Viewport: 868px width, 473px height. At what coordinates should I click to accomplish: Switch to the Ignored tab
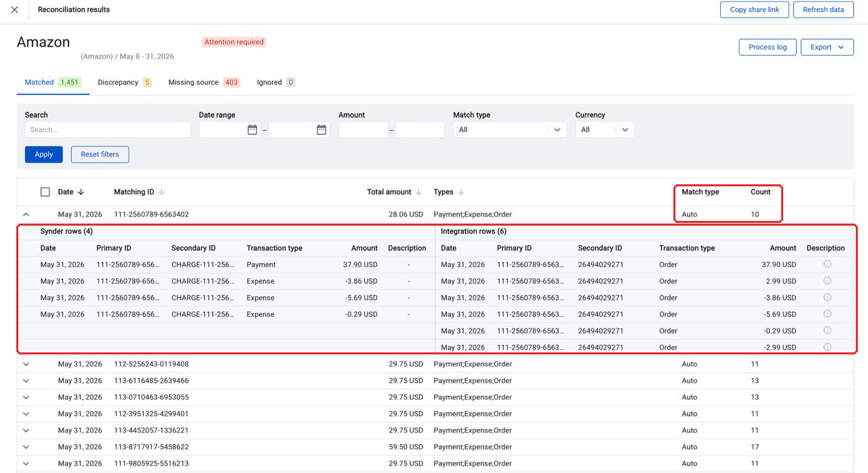(x=276, y=83)
